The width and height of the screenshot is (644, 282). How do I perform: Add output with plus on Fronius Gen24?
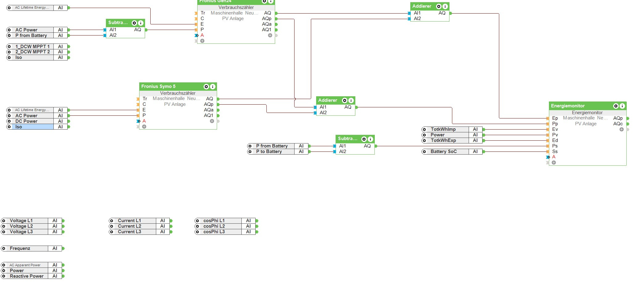coord(270,35)
